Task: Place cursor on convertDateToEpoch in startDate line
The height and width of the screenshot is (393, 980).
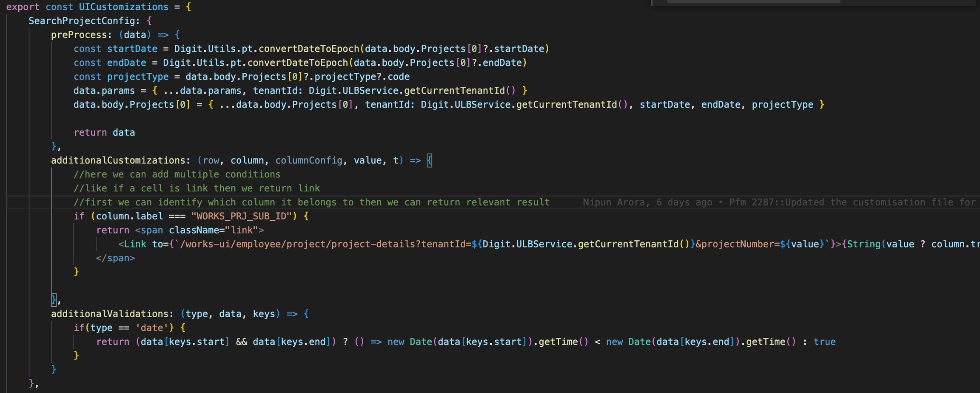Action: tap(309, 49)
